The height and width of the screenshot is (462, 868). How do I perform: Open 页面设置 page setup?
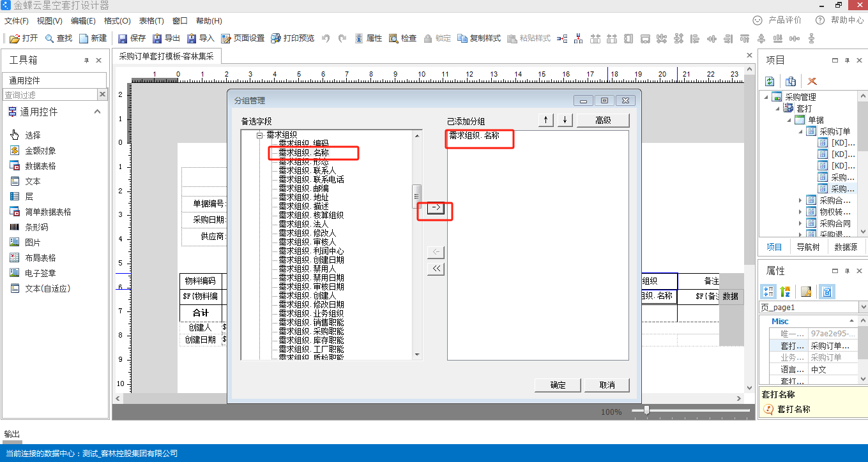click(x=242, y=38)
